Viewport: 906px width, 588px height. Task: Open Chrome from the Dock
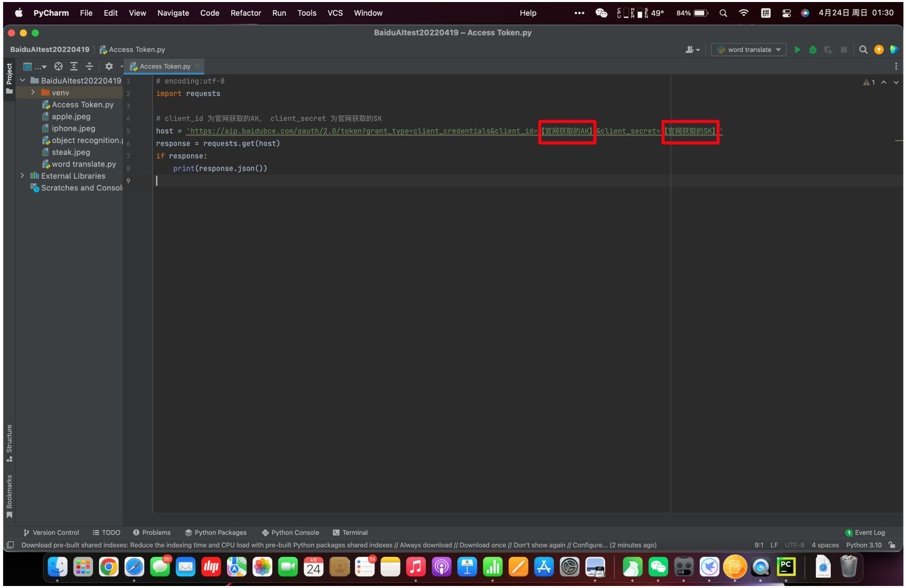point(108,567)
